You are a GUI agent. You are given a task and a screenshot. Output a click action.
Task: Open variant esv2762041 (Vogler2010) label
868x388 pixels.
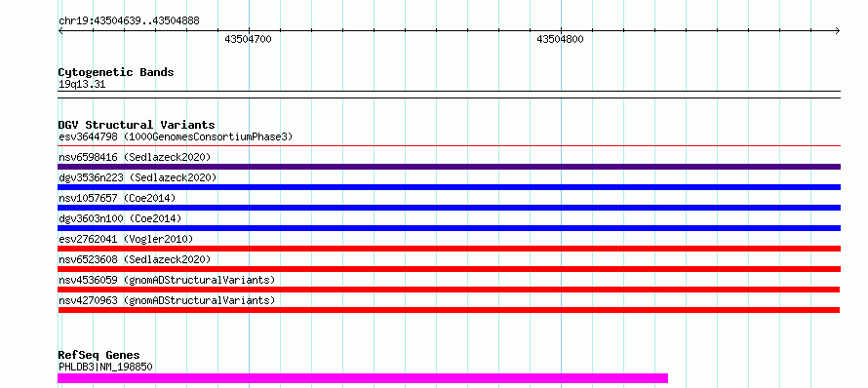[x=126, y=239]
